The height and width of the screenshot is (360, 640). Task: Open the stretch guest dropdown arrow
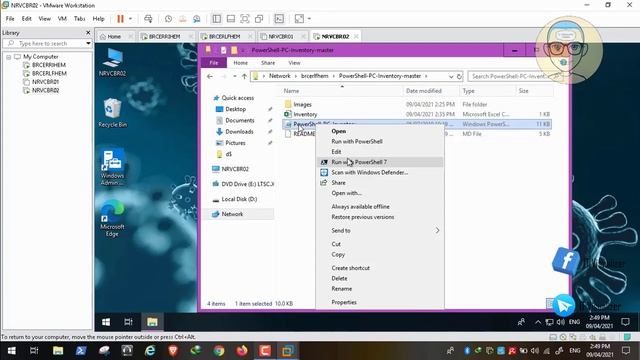[x=309, y=19]
